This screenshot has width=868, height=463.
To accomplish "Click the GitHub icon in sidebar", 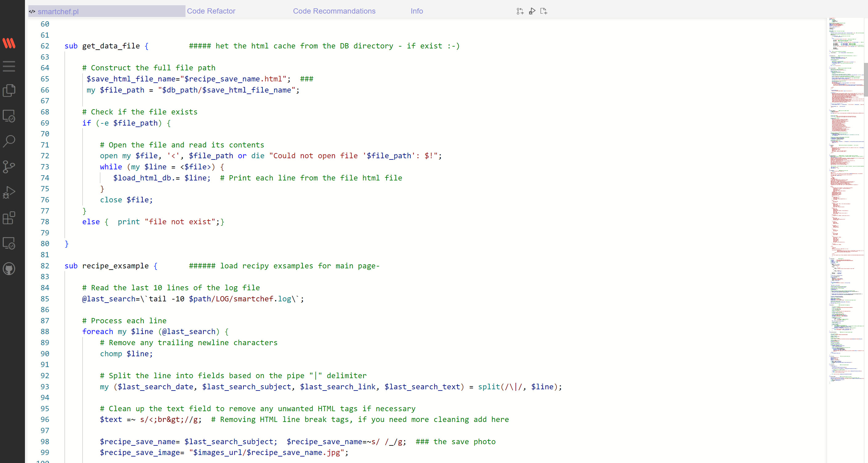I will [9, 269].
